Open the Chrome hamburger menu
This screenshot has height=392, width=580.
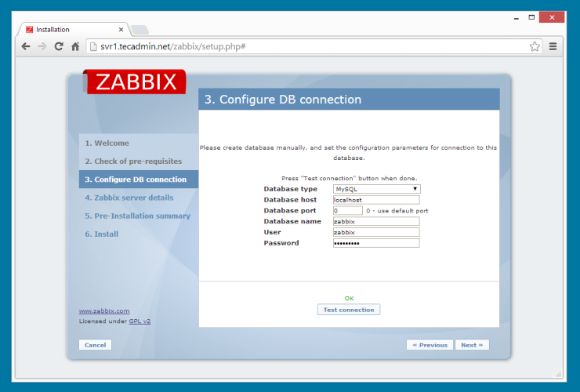[553, 46]
